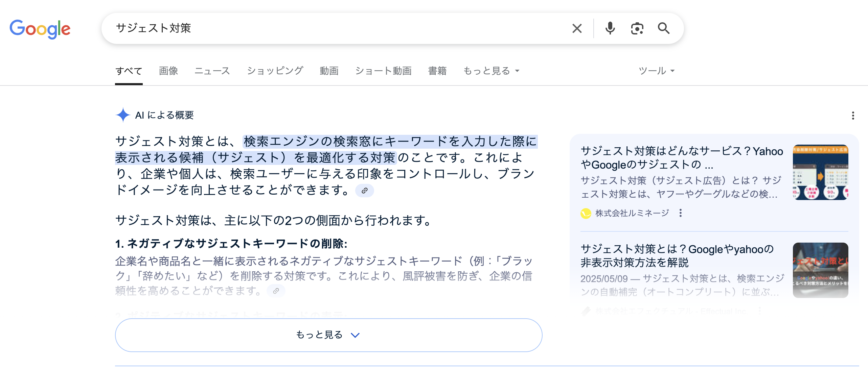
Task: Open options menu next to 株式会社ルミネージ
Action: [680, 213]
